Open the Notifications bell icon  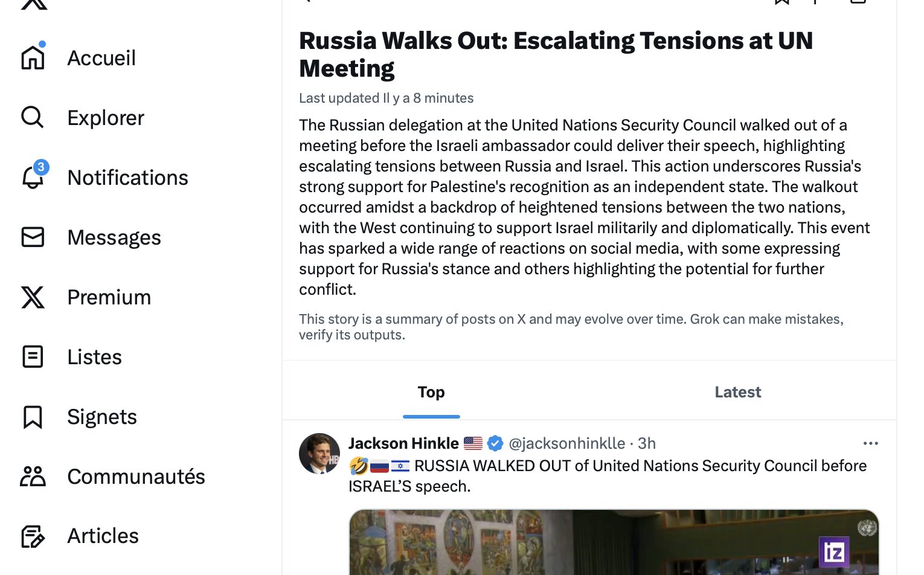coord(33,177)
